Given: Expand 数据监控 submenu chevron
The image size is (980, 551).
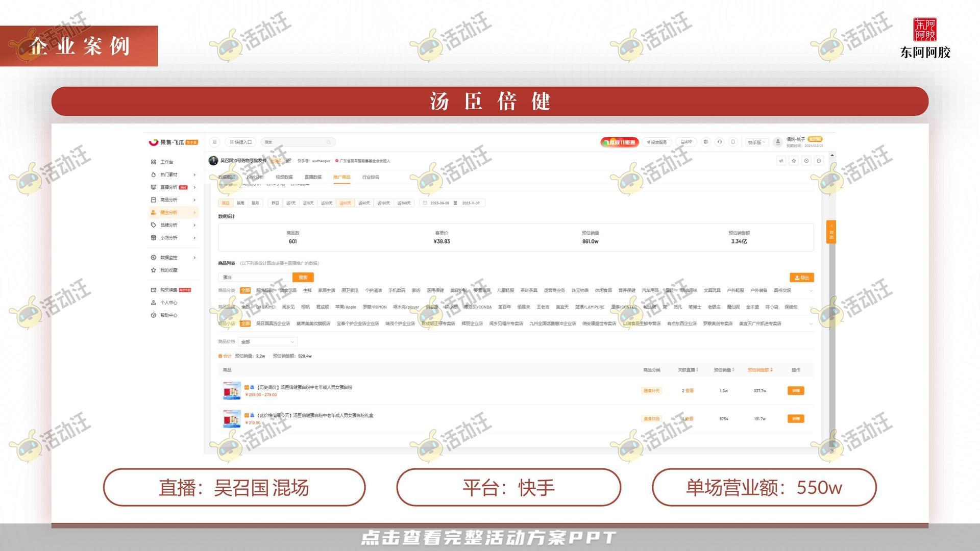Looking at the screenshot, I should pos(194,258).
